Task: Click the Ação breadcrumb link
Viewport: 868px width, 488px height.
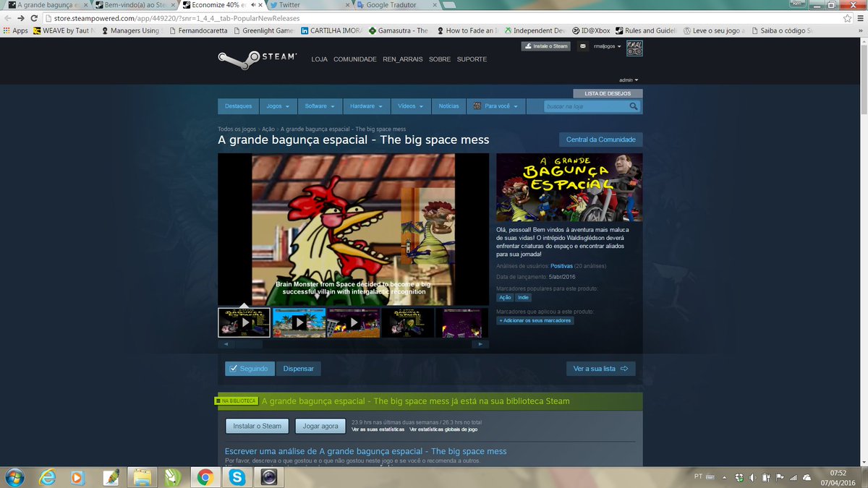Action: click(x=268, y=129)
